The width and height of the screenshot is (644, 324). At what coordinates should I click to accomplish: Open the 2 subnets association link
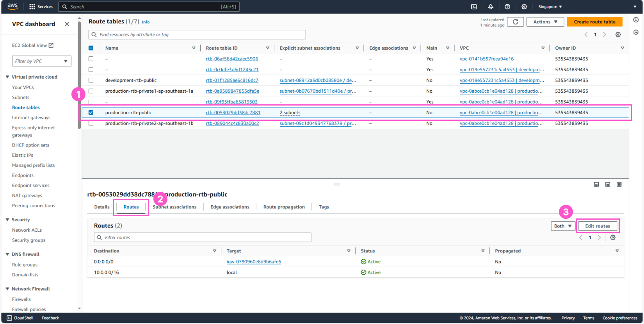[290, 113]
